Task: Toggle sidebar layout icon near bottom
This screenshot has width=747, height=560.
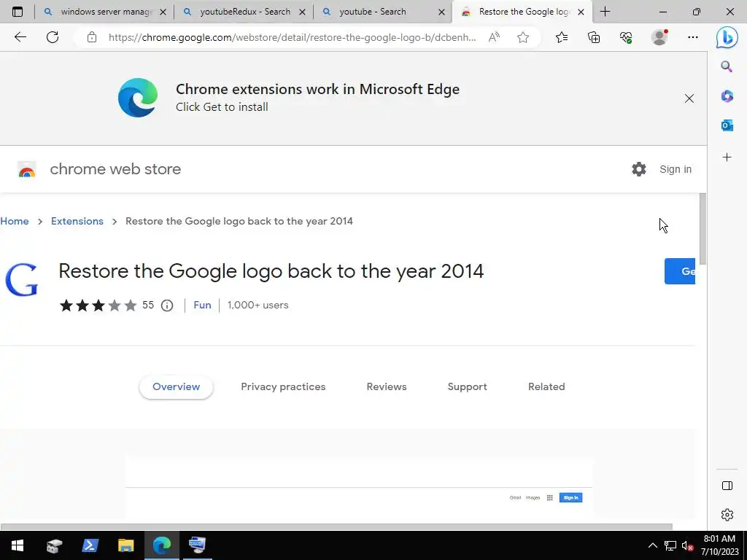Action: (727, 486)
